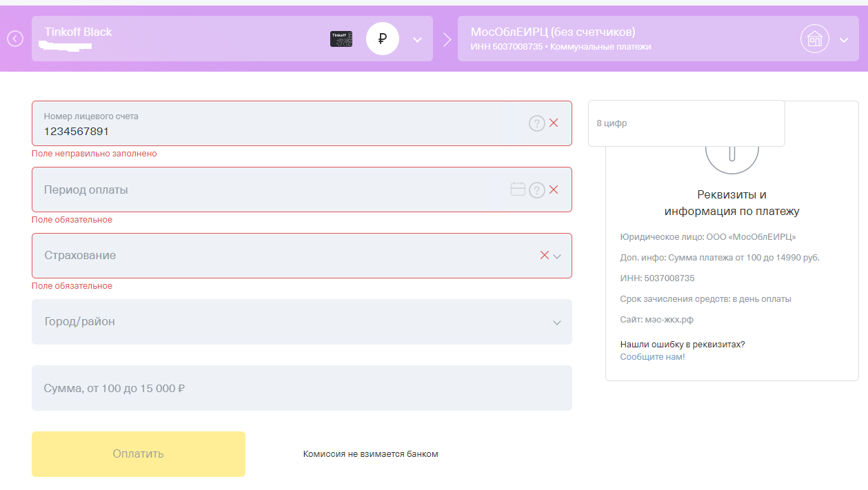
Task: Click the account number value 1234567891
Action: [77, 132]
